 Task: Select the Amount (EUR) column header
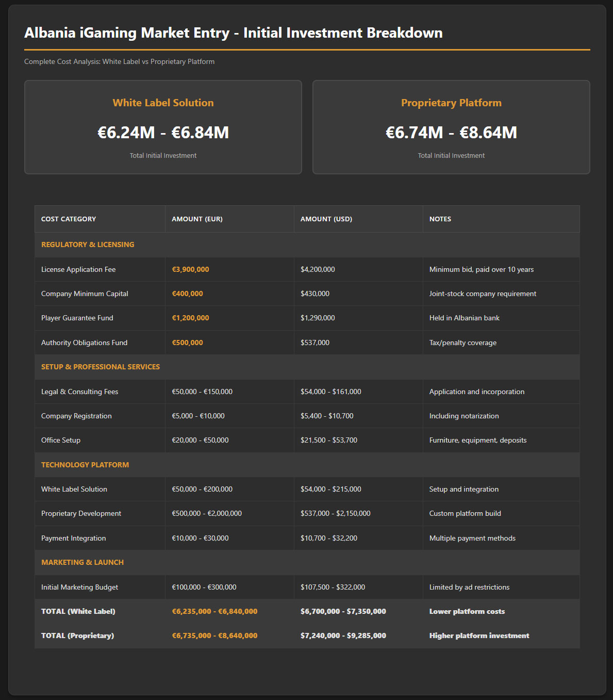click(x=197, y=219)
